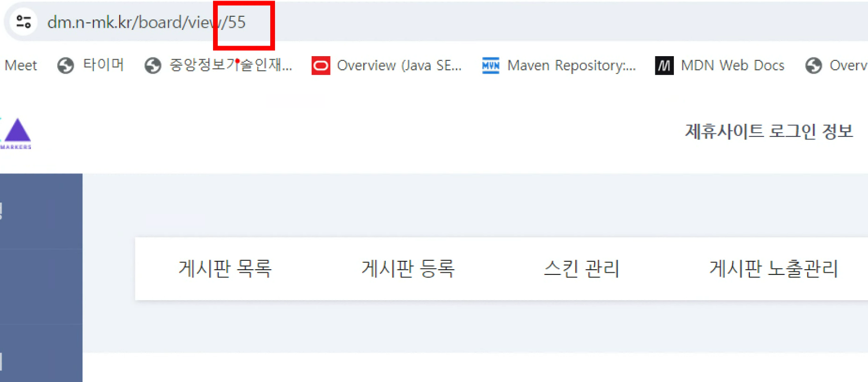Open the Overview (Java SE...) bookmark
This screenshot has width=868, height=382.
399,66
